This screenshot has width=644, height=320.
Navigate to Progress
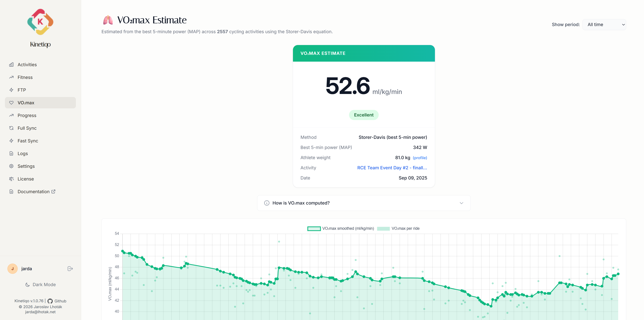tap(40, 115)
